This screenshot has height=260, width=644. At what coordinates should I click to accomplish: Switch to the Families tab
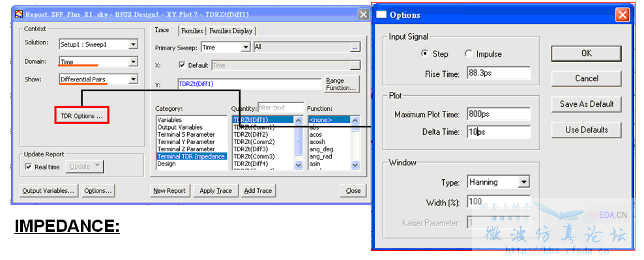coord(192,31)
